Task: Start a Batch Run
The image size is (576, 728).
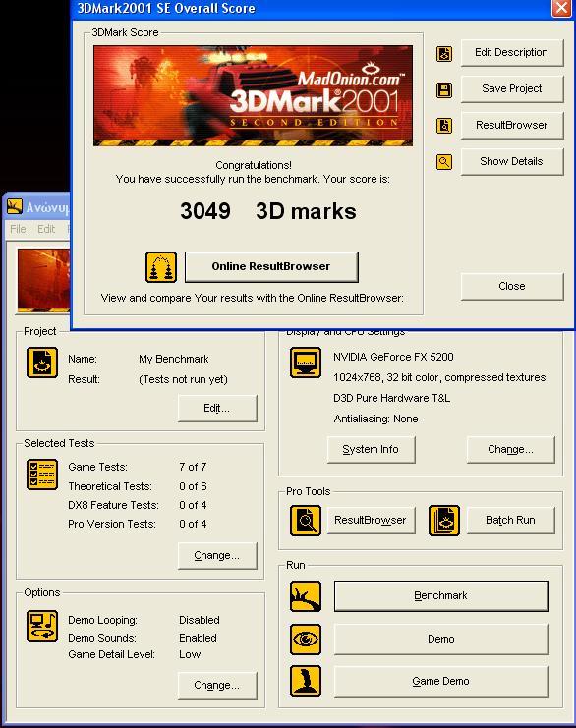Action: tap(510, 520)
